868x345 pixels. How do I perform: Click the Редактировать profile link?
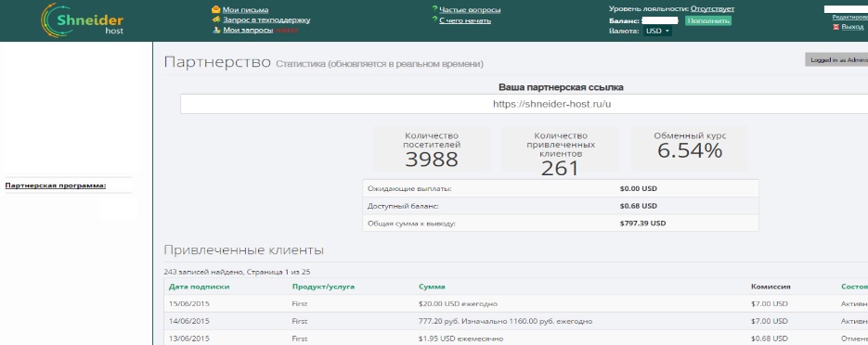(849, 17)
